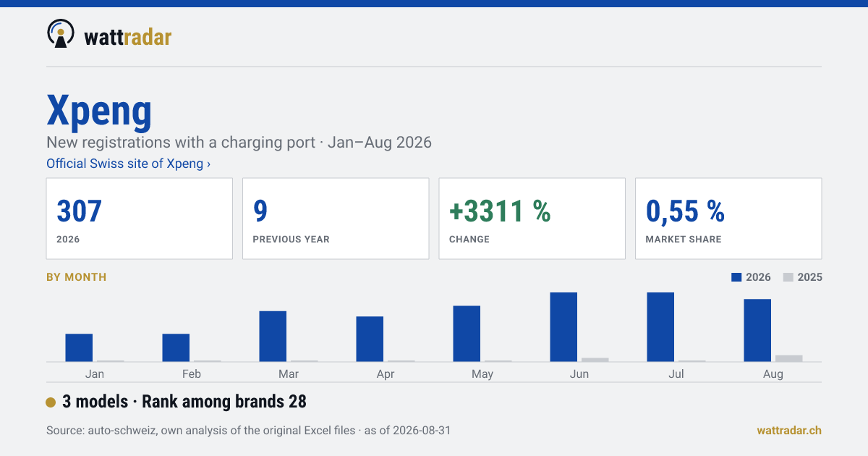
Task: Click the blue June 2026 bar
Action: click(x=563, y=327)
